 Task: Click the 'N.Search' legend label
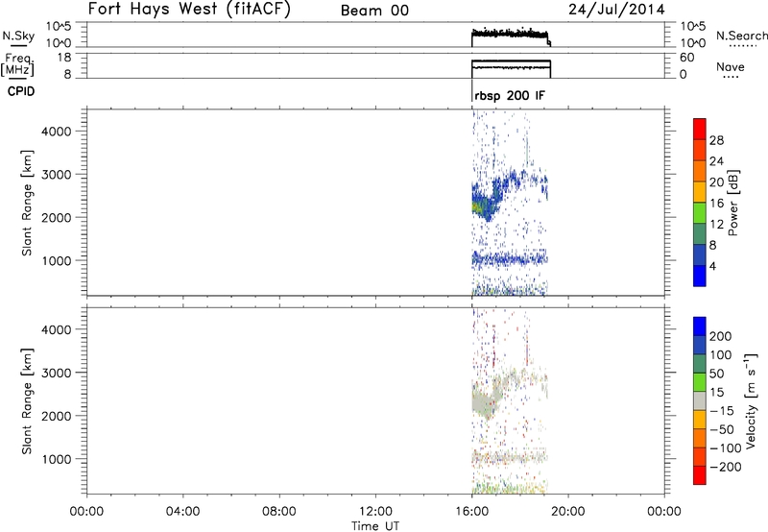pyautogui.click(x=741, y=36)
